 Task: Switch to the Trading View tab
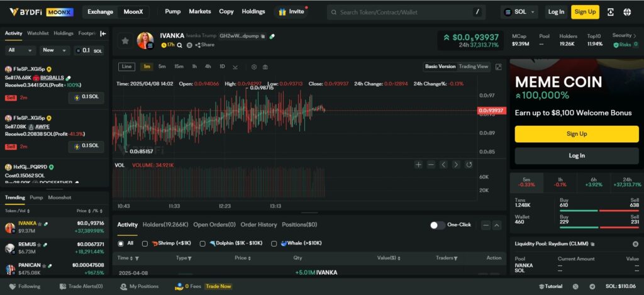coord(473,67)
